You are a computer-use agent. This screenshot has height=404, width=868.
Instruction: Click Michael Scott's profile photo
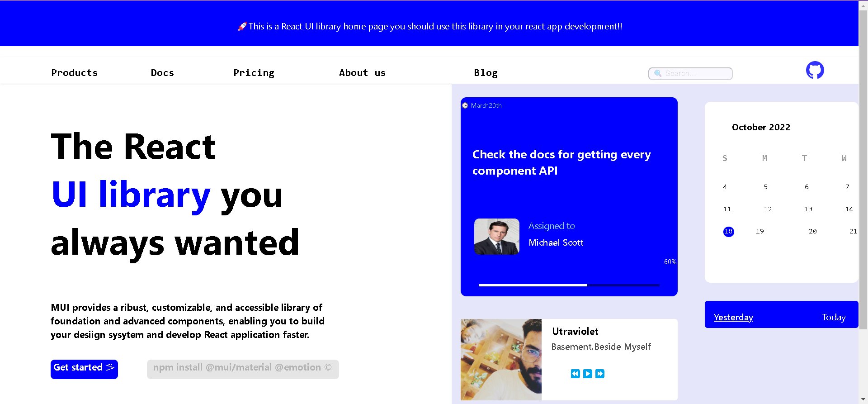pyautogui.click(x=496, y=236)
